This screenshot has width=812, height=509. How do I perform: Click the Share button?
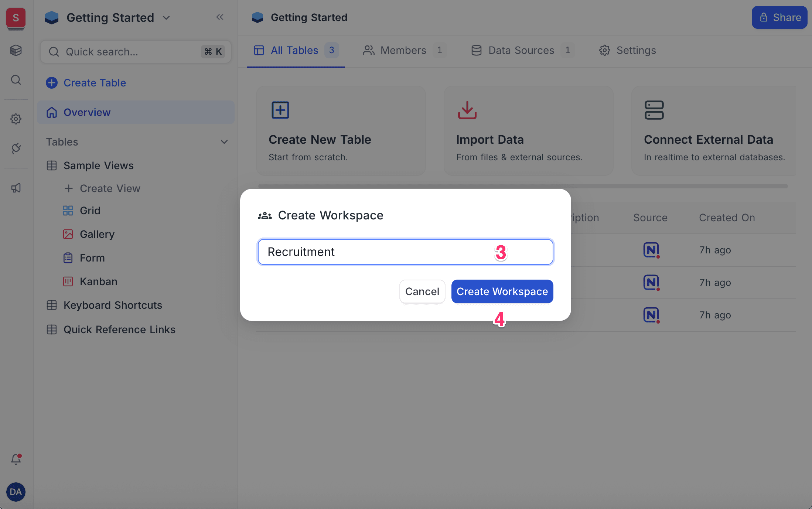point(779,17)
